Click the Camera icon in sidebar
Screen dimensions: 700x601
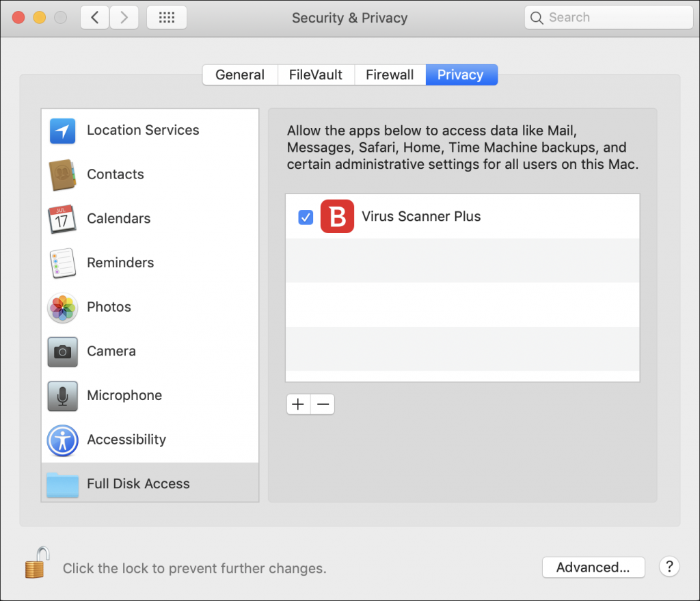tap(62, 352)
